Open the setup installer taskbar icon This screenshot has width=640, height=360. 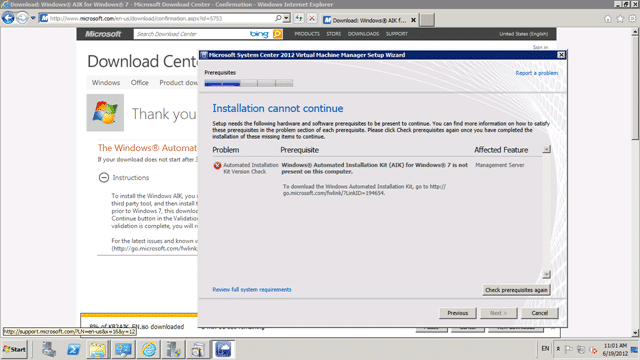pos(198,349)
